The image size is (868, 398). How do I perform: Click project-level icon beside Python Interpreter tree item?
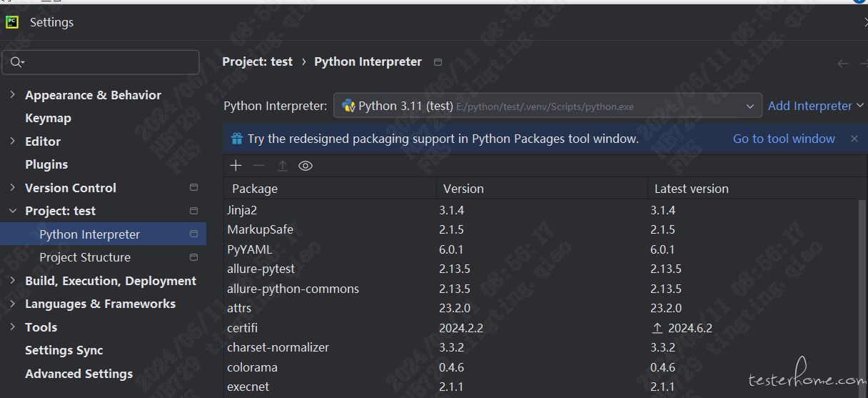(x=193, y=234)
